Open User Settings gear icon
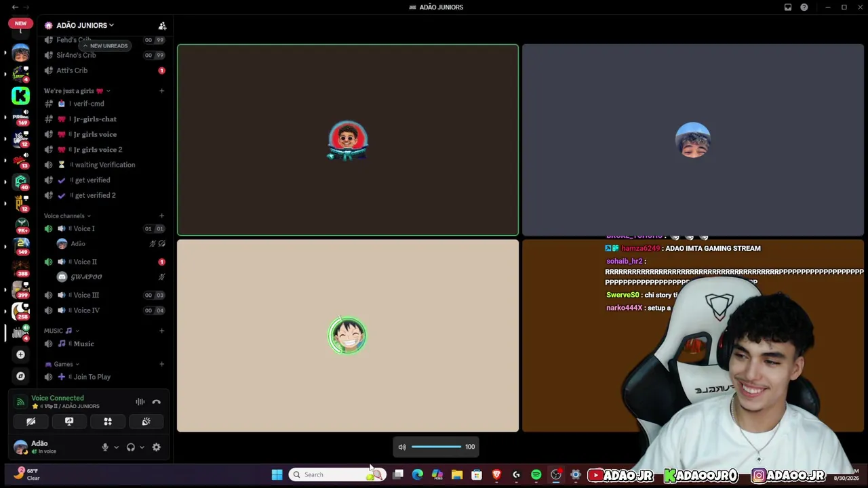 [x=157, y=447]
